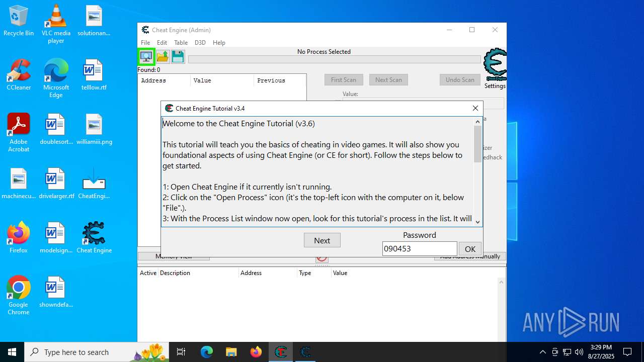This screenshot has width=644, height=362.
Task: Click the scan progress bar under No Process Selected
Action: coord(334,59)
